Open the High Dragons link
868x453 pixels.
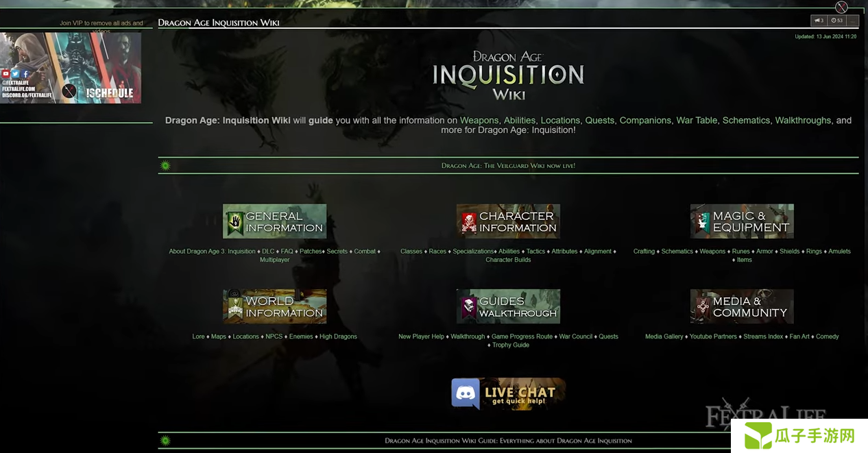pos(338,336)
